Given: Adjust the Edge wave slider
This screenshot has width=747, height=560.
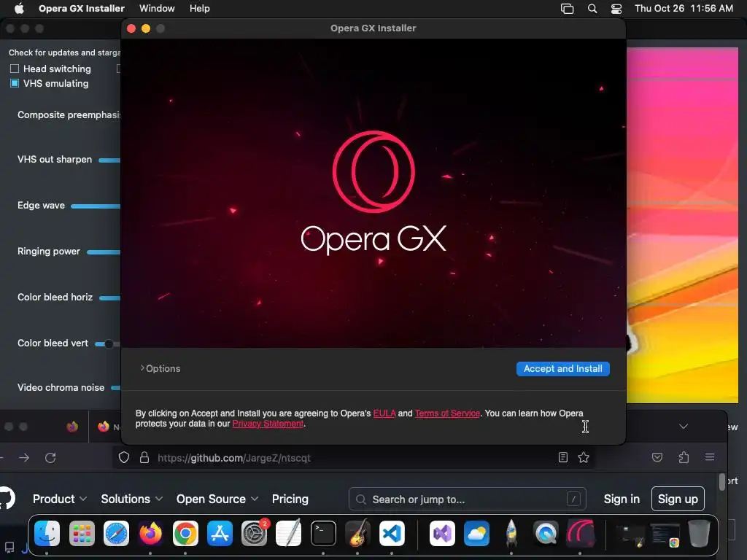Looking at the screenshot, I should (96, 206).
